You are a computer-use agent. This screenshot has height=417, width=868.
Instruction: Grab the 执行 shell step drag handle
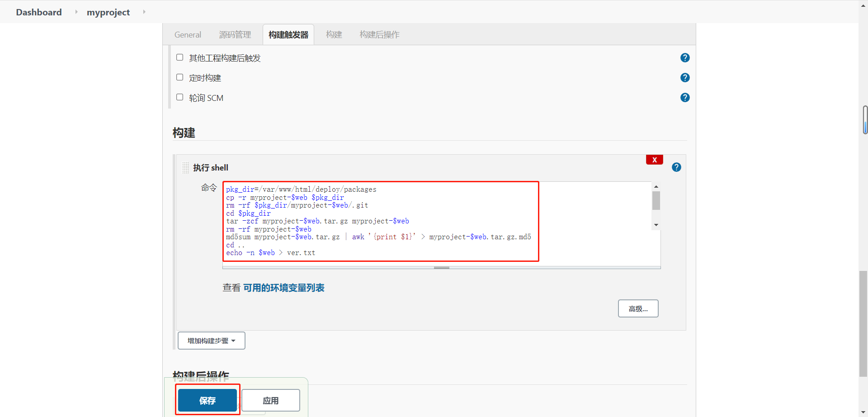[x=185, y=168]
